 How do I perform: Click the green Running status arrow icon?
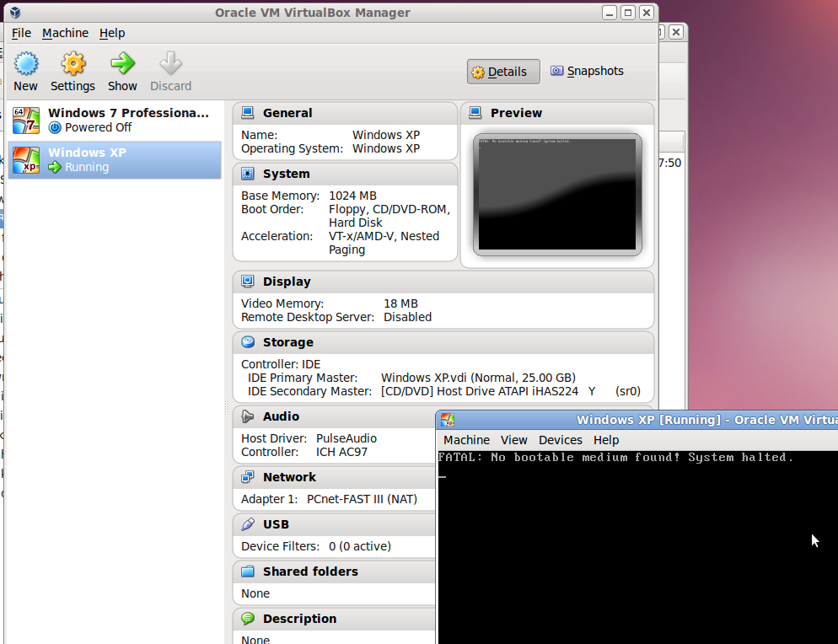55,167
